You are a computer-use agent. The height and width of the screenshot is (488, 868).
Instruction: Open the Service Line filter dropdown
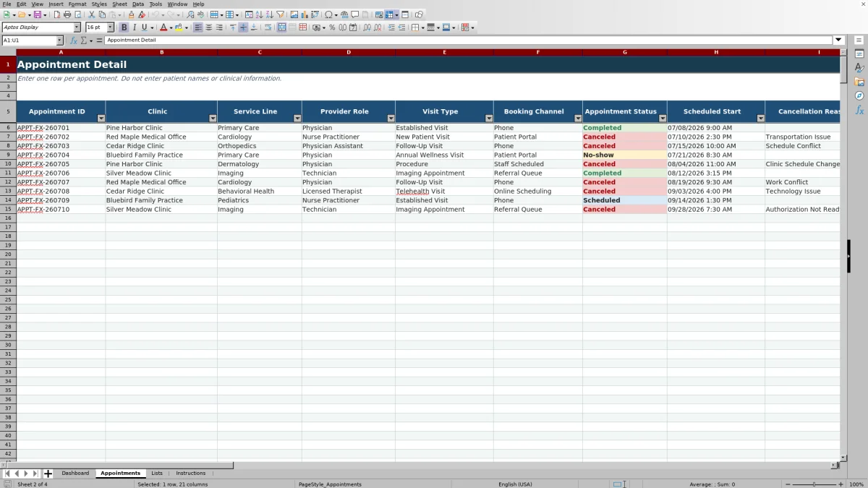297,118
